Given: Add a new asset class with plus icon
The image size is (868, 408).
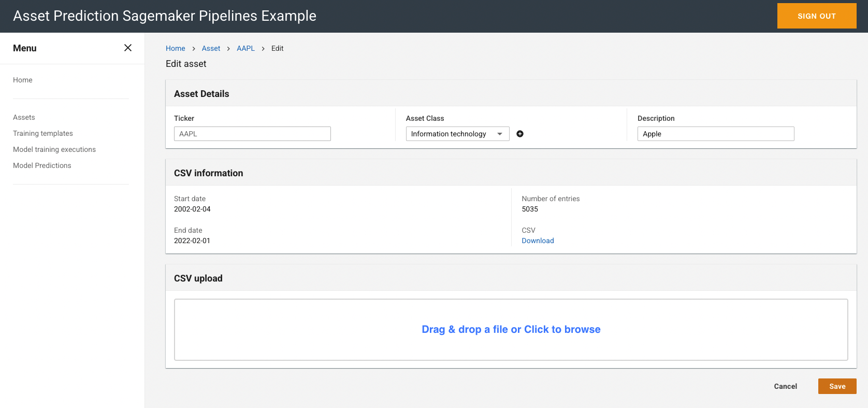Looking at the screenshot, I should point(520,134).
